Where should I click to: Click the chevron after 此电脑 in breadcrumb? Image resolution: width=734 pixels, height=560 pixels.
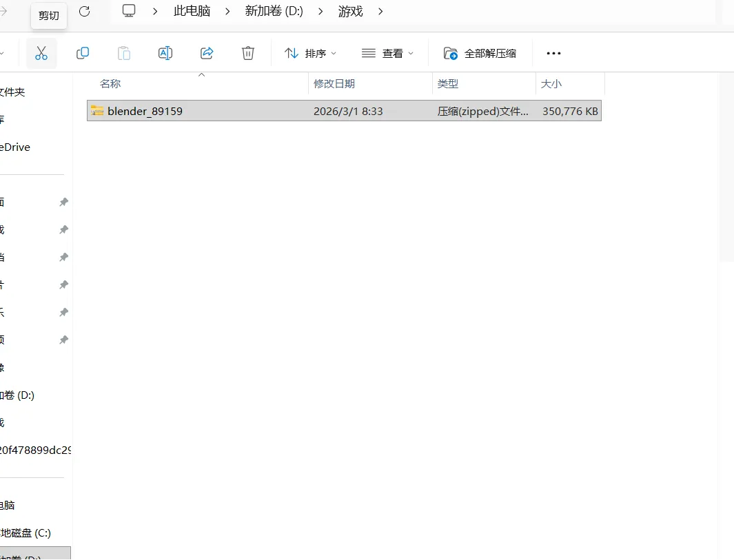[227, 11]
